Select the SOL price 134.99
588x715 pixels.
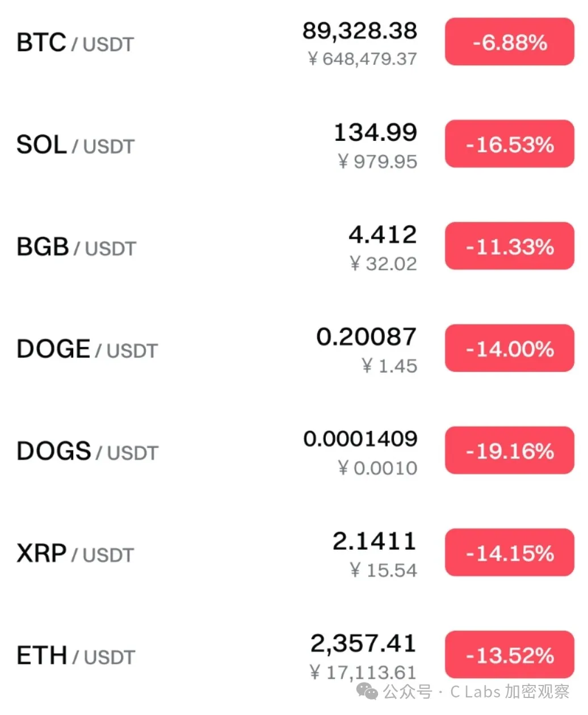pos(375,133)
